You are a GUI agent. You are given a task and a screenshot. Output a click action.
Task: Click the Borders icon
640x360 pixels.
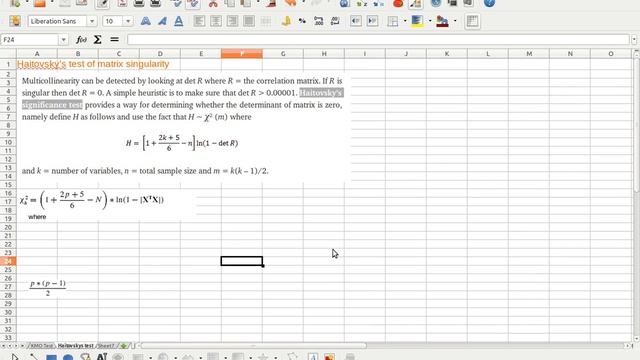pos(393,21)
